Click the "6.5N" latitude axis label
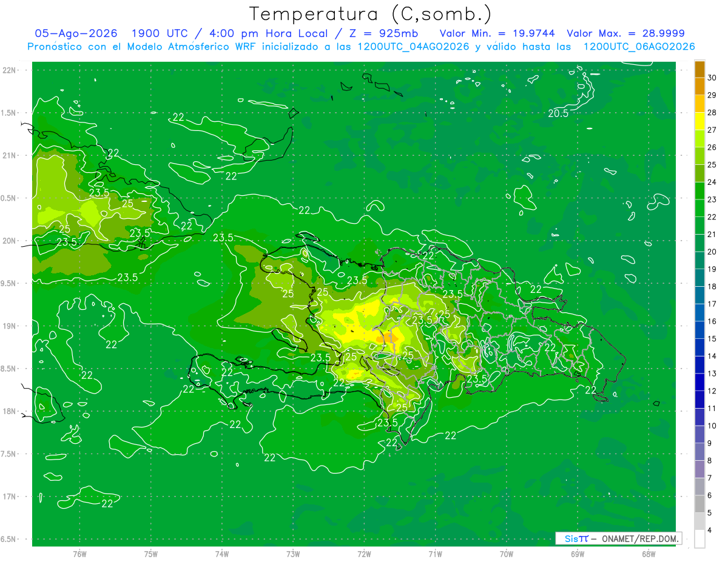728x562 pixels. (x=9, y=539)
